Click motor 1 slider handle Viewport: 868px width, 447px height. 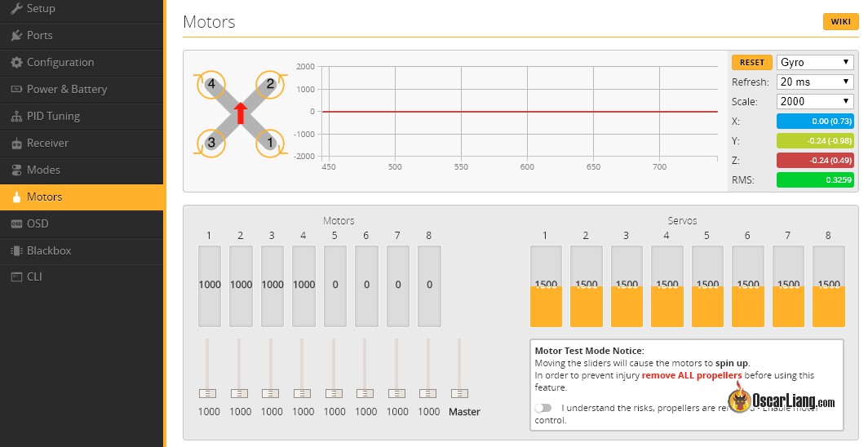click(208, 393)
